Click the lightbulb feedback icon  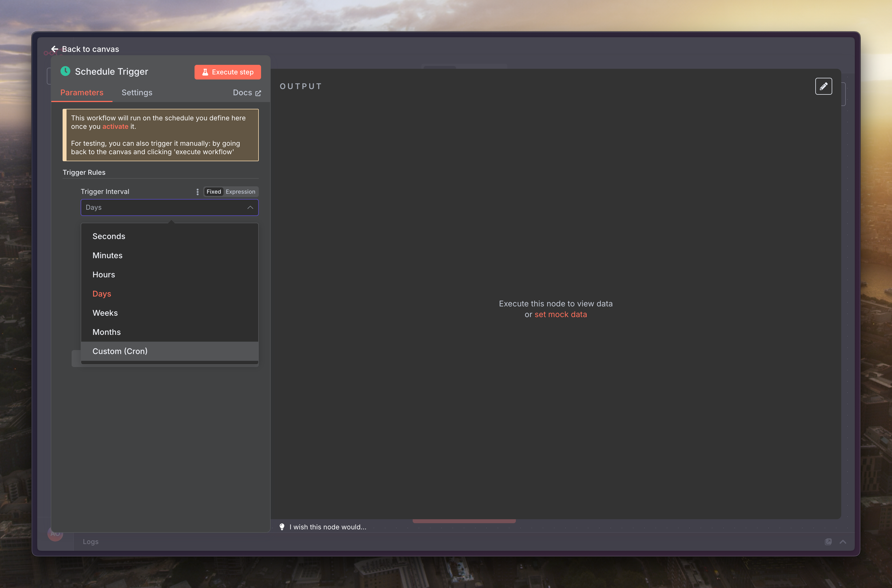[282, 527]
